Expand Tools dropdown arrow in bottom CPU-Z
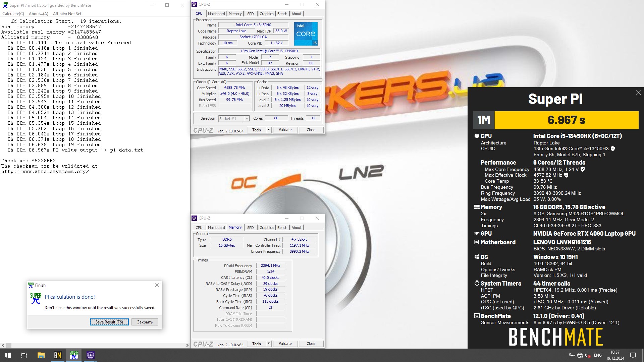The width and height of the screenshot is (644, 362). pyautogui.click(x=269, y=344)
